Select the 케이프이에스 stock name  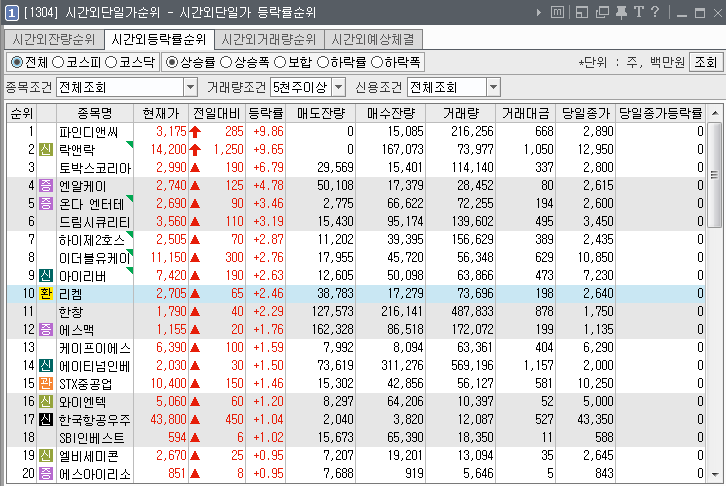(95, 348)
